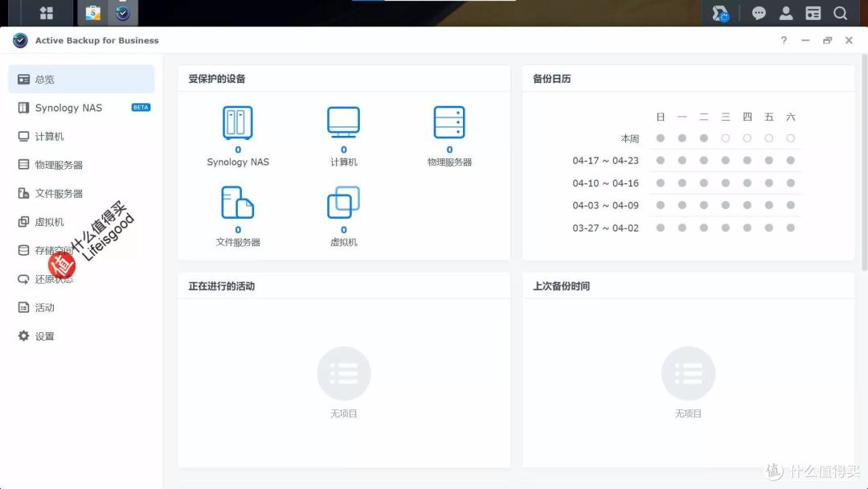This screenshot has height=489, width=868.
Task: Click the 物理服务器 label under server icon
Action: pyautogui.click(x=449, y=162)
